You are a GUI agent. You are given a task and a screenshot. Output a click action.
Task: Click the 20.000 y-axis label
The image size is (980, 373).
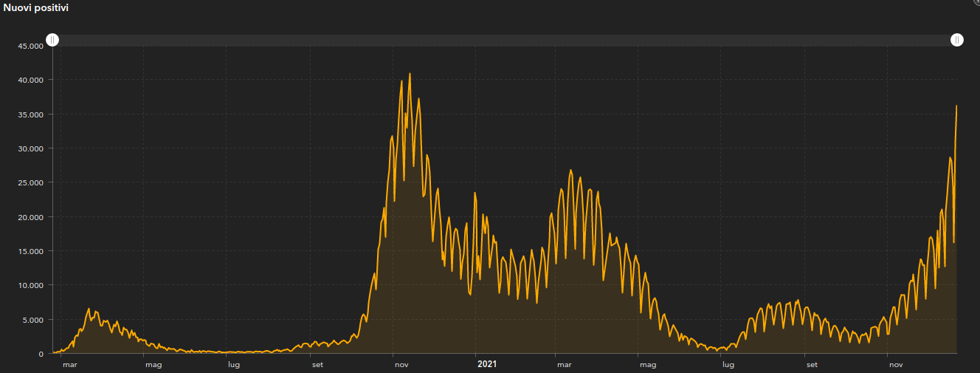tap(31, 217)
